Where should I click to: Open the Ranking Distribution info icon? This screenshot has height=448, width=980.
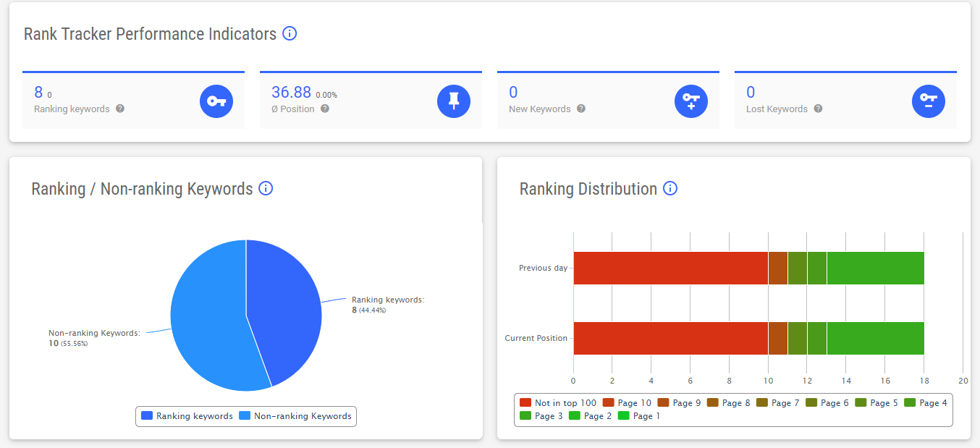coord(670,189)
